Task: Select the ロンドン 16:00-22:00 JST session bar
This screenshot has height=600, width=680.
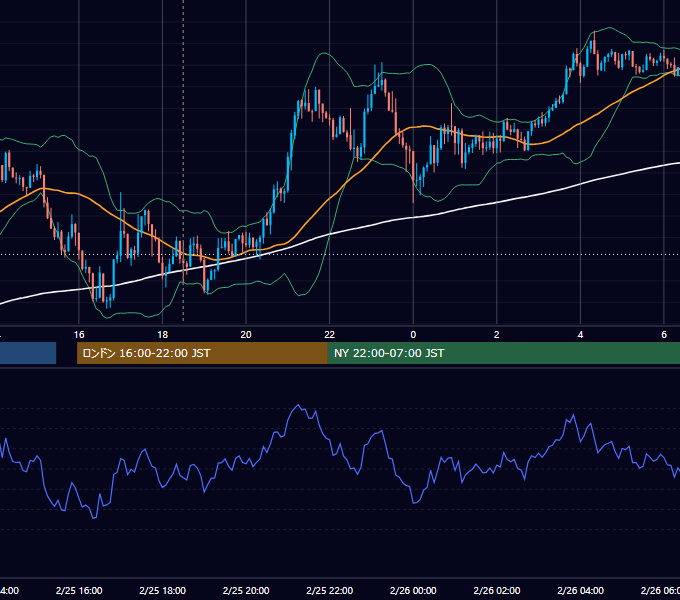Action: 202,353
